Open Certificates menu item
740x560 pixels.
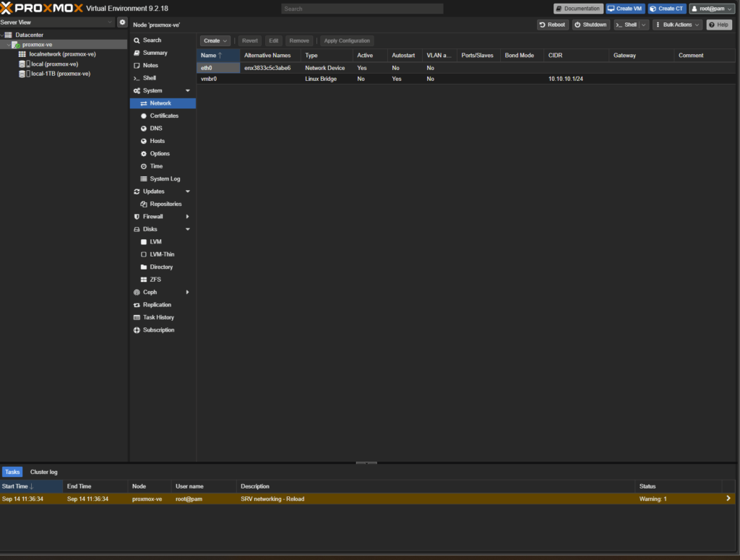pos(163,116)
